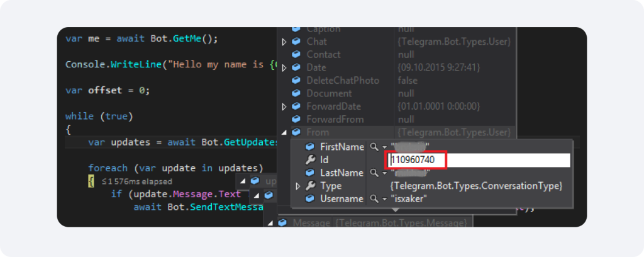This screenshot has width=644, height=257.
Task: Click the wrench icon beside Id
Action: [310, 160]
